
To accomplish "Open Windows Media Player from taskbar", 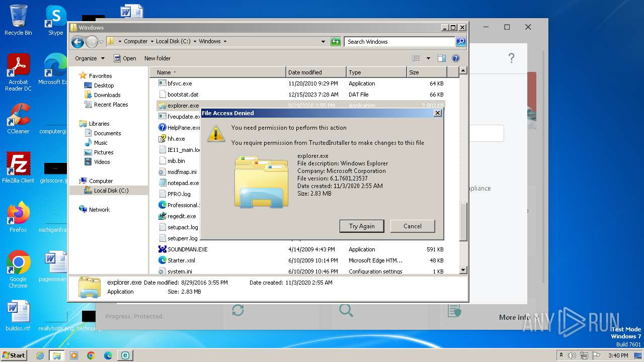I will tap(74, 355).
